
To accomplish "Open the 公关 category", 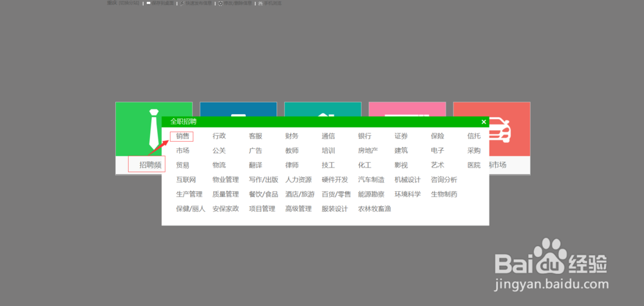I will click(219, 151).
